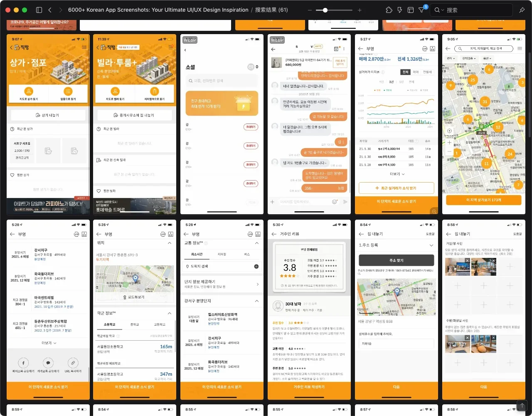Select the 거주민 리뷰 review screenshot thumbnail

click(309, 310)
